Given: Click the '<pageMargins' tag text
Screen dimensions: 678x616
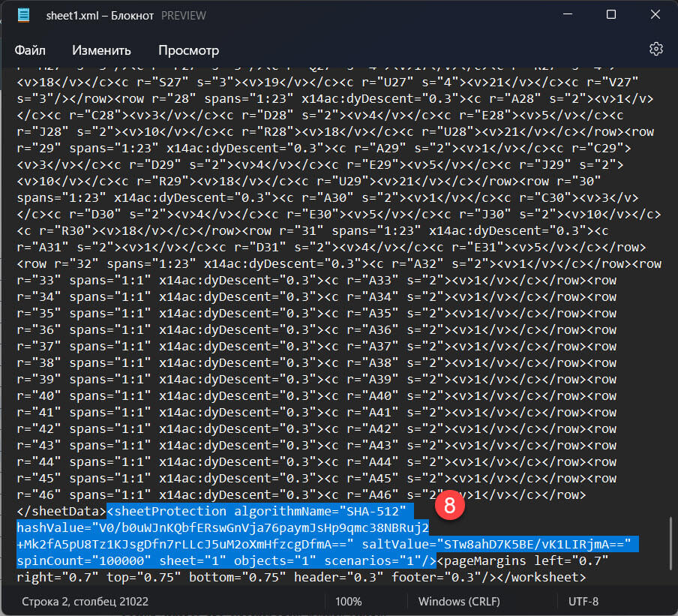Looking at the screenshot, I should tap(481, 560).
